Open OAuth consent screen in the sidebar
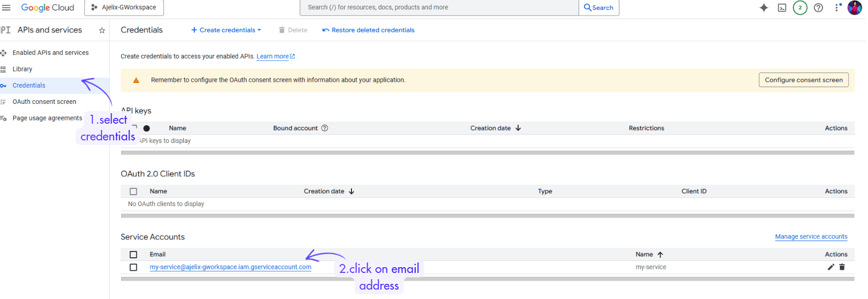The height and width of the screenshot is (299, 868). [44, 102]
